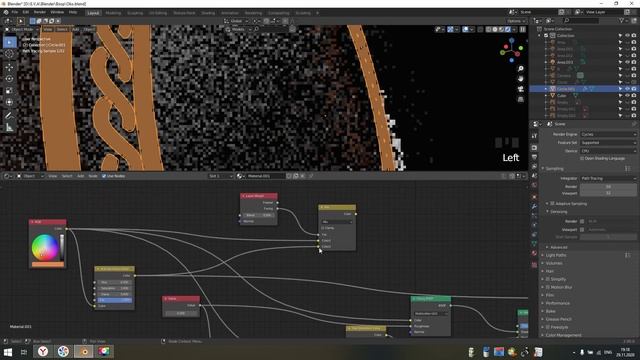Image resolution: width=640 pixels, height=360 pixels.
Task: Toggle Motion Blur checkbox
Action: [548, 287]
